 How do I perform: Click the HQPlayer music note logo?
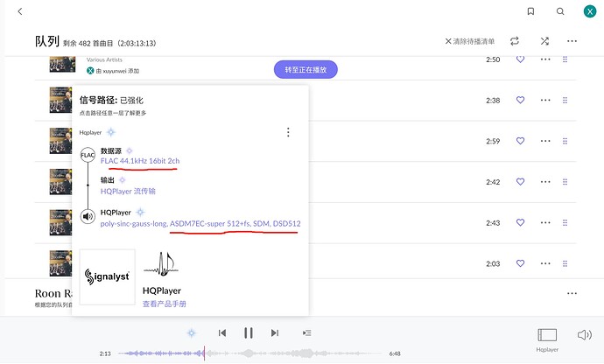(x=161, y=264)
